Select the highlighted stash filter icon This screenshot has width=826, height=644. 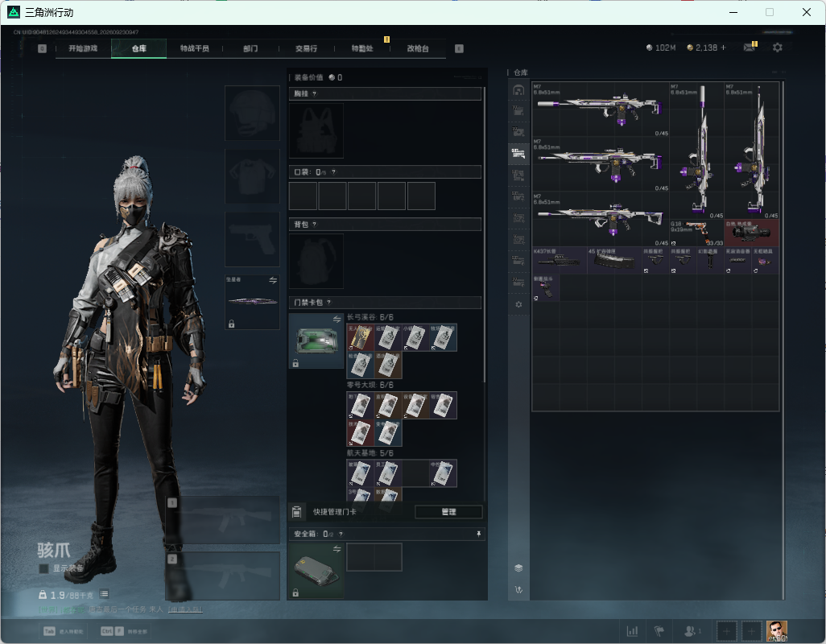click(518, 154)
